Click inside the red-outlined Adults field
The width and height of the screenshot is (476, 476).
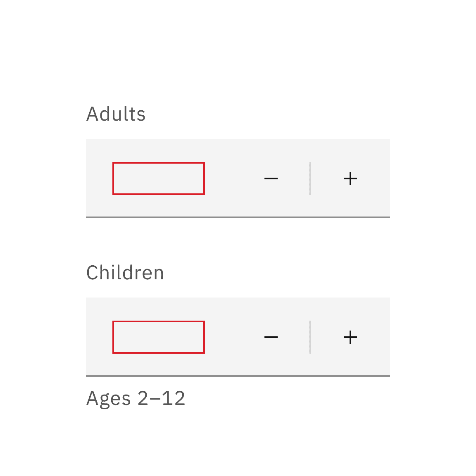click(159, 178)
